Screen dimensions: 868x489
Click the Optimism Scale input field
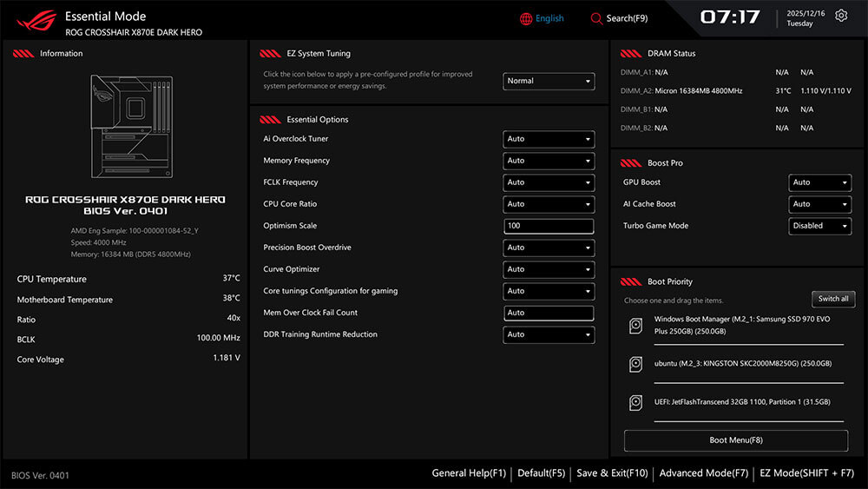click(549, 226)
